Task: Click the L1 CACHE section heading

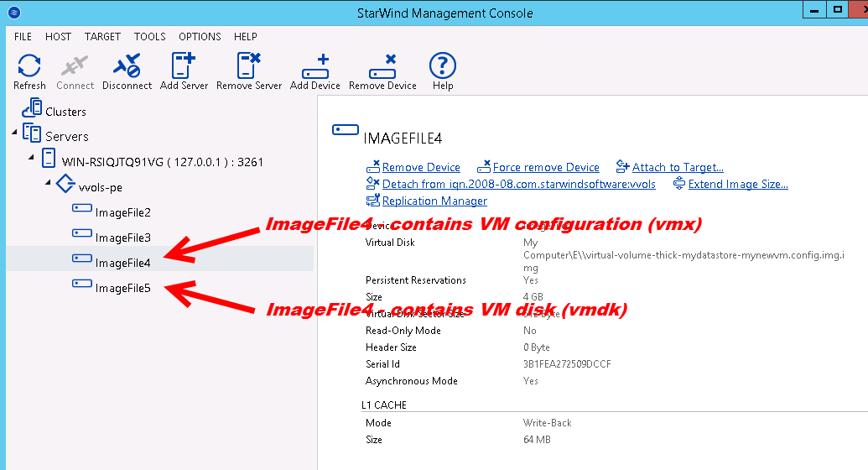Action: click(x=384, y=405)
